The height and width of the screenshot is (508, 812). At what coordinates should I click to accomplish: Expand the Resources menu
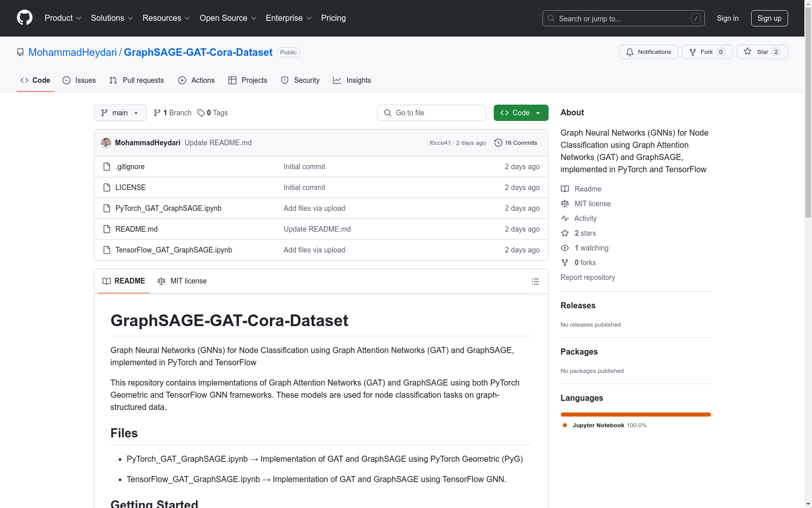tap(166, 18)
